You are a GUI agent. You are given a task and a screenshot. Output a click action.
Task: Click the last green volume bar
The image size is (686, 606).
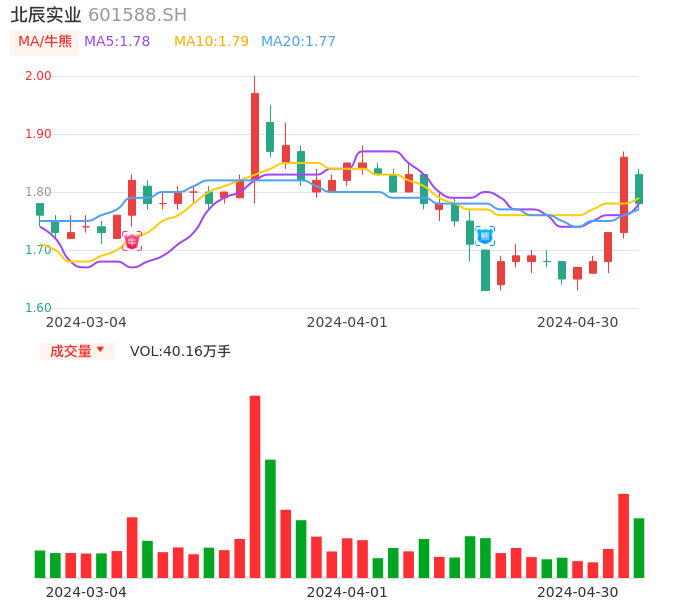pos(639,547)
